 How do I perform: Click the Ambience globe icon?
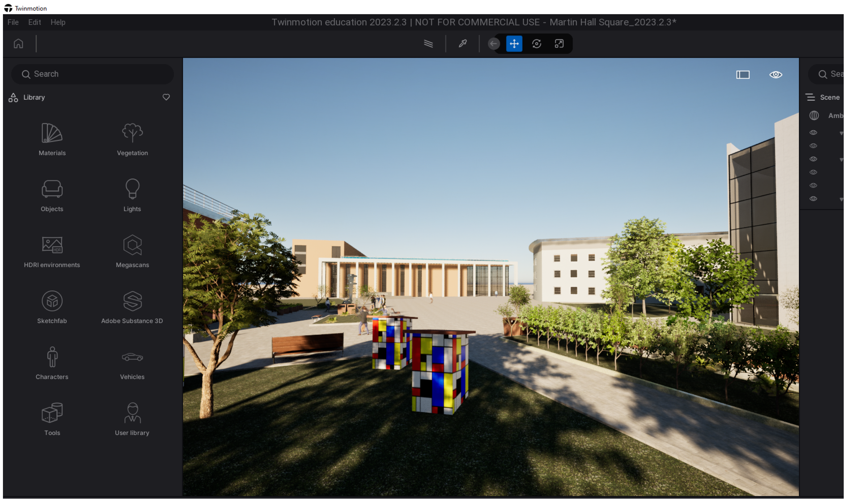pos(814,115)
